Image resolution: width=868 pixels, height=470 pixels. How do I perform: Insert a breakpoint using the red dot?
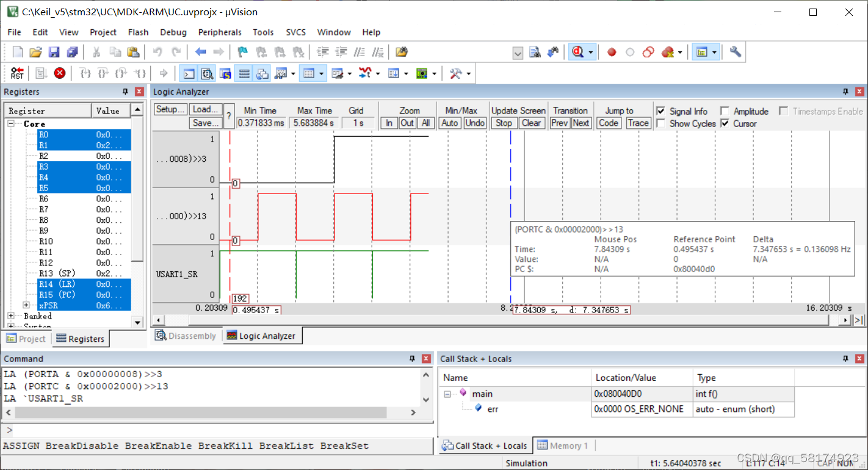tap(612, 52)
